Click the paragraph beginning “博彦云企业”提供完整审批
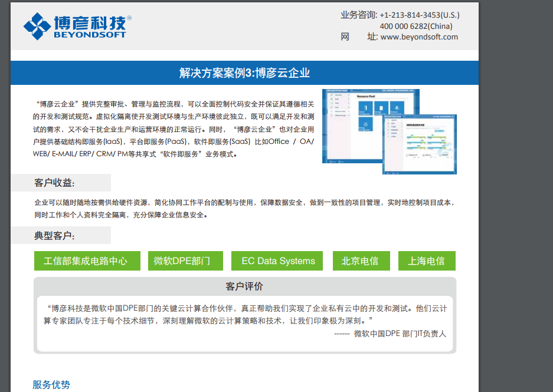The width and height of the screenshot is (553, 392). pos(173,129)
